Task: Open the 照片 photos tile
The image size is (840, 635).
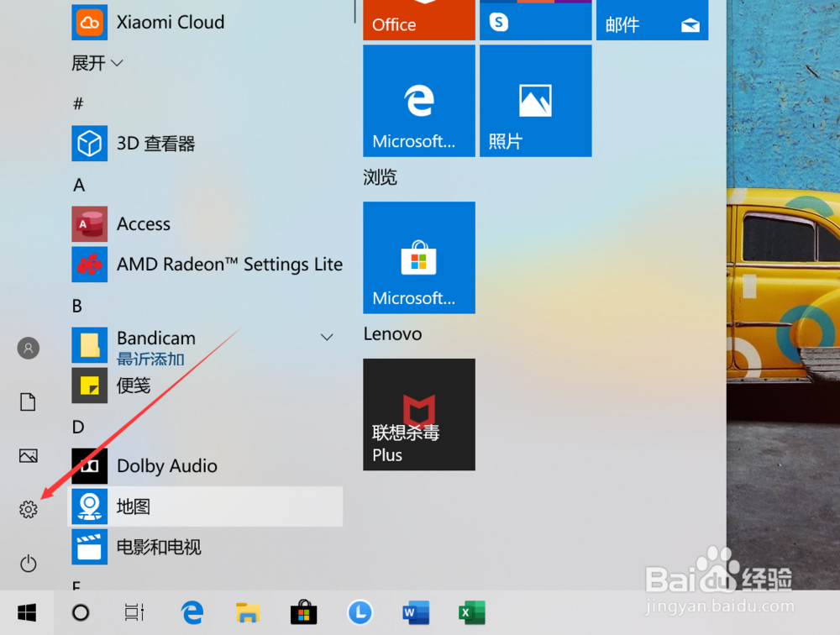Action: [x=536, y=101]
